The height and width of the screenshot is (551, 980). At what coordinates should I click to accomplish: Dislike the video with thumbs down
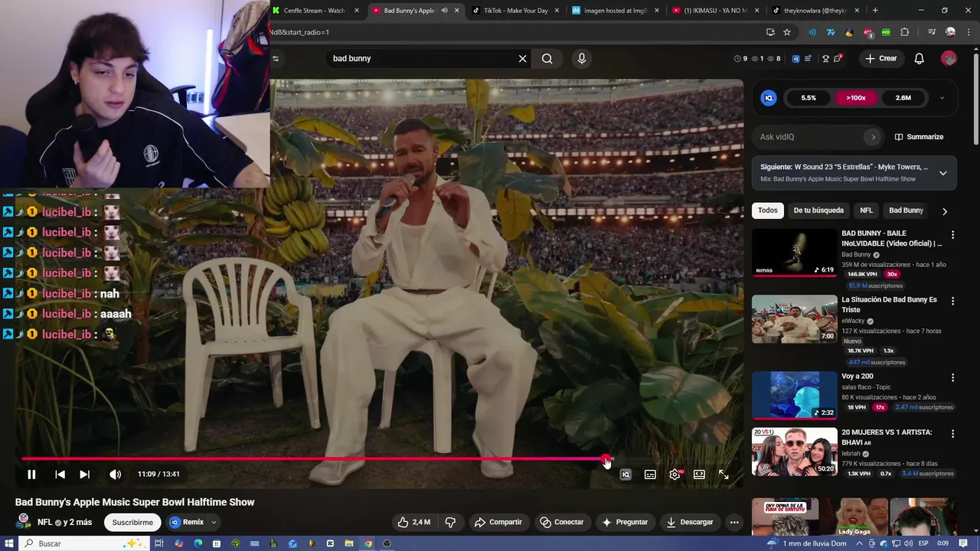click(x=450, y=523)
